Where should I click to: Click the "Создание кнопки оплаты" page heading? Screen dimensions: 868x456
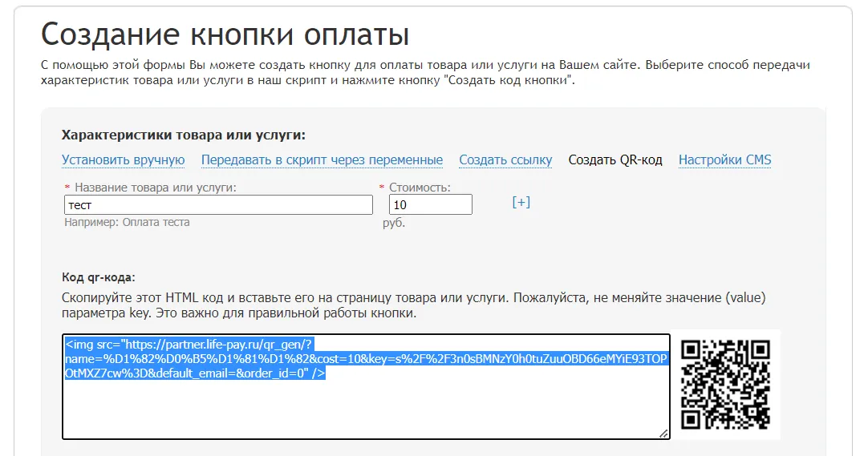pyautogui.click(x=225, y=34)
